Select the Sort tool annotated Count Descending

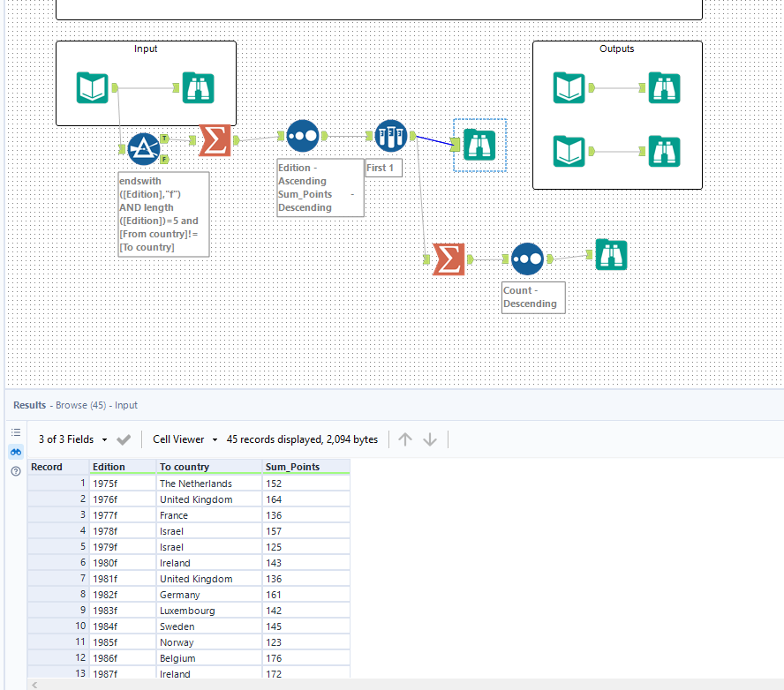[527, 259]
